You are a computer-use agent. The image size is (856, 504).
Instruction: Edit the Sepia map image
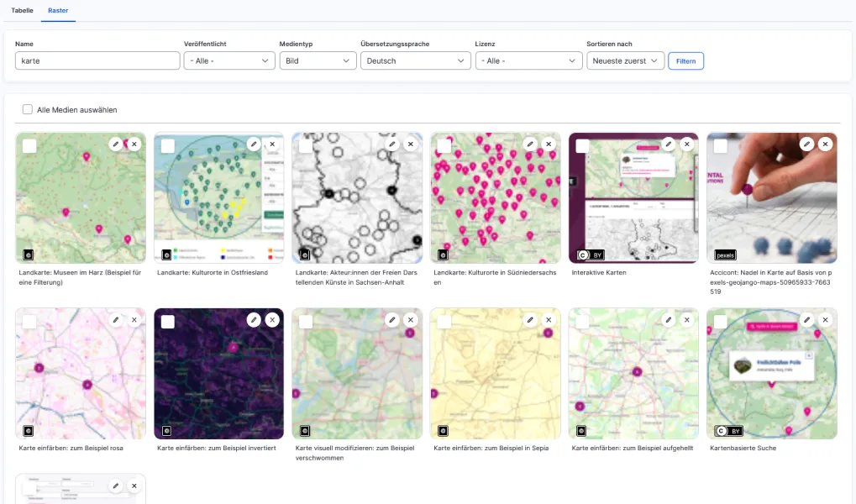(x=530, y=320)
